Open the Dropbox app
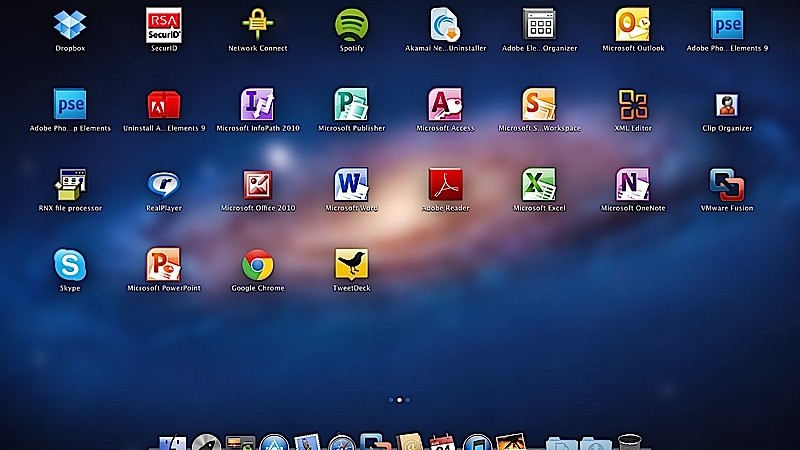Viewport: 800px width, 450px height. click(70, 24)
